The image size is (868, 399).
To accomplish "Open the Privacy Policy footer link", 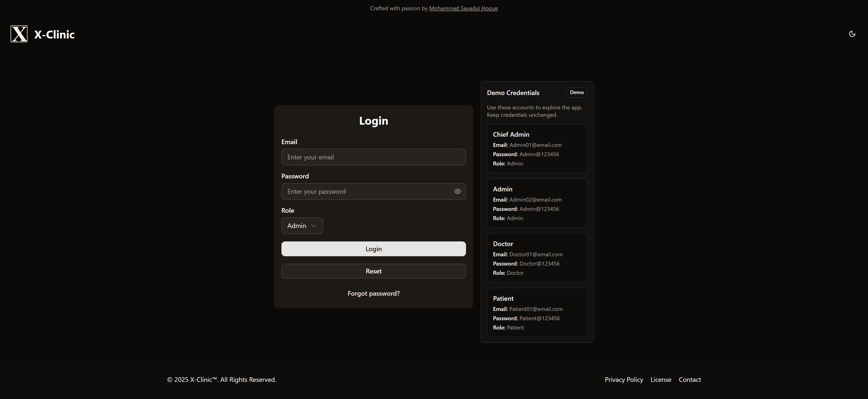I will pyautogui.click(x=624, y=380).
